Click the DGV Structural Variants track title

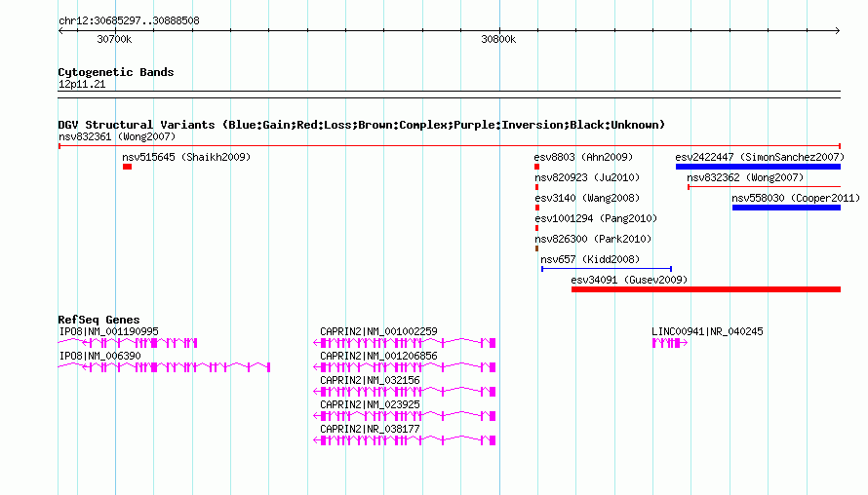[x=361, y=125]
